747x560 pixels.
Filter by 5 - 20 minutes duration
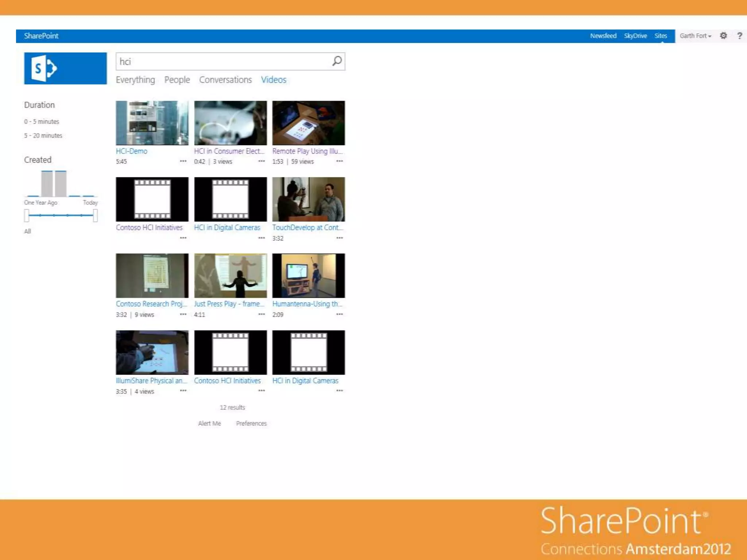tap(43, 136)
